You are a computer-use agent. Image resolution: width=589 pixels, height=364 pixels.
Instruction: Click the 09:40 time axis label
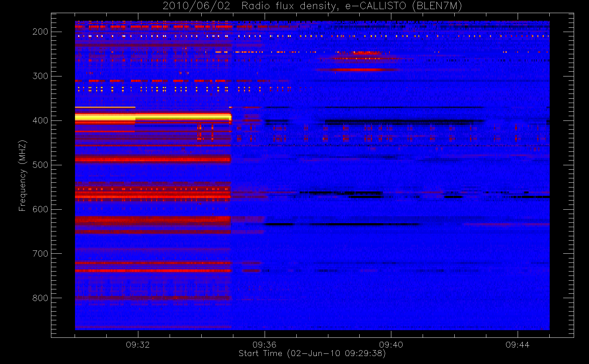391,345
